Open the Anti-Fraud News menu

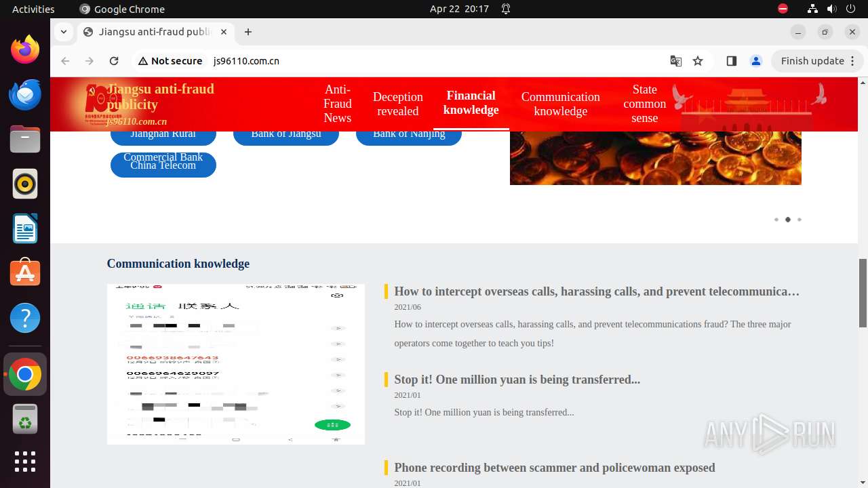(x=338, y=104)
